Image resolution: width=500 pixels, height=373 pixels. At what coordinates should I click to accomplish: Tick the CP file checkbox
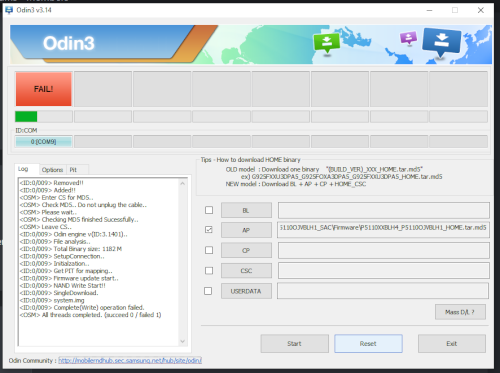click(x=209, y=250)
